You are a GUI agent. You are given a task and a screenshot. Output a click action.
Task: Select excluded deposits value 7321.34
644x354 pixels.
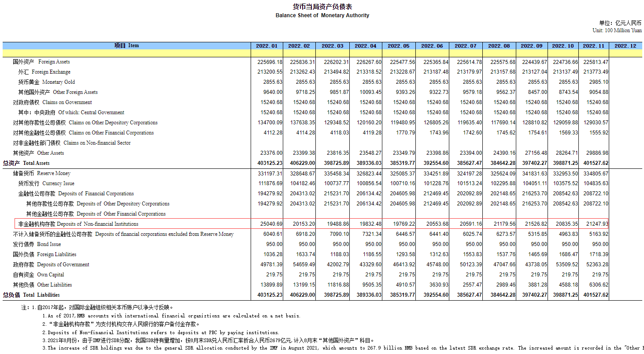[372, 235]
